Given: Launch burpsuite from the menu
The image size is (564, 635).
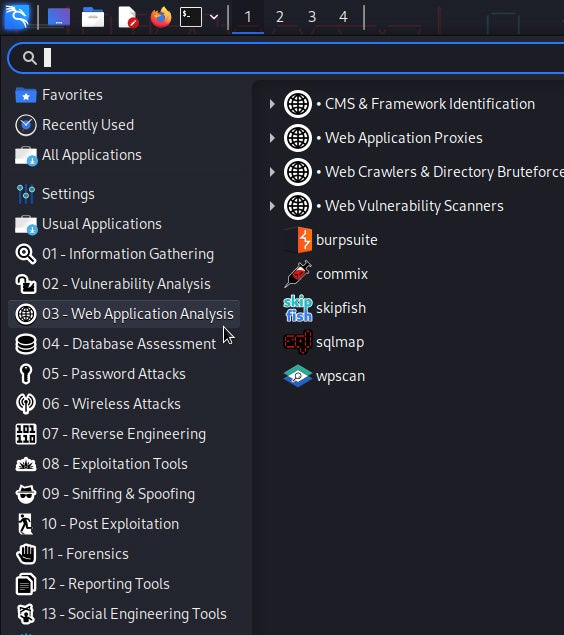Looking at the screenshot, I should coord(330,240).
